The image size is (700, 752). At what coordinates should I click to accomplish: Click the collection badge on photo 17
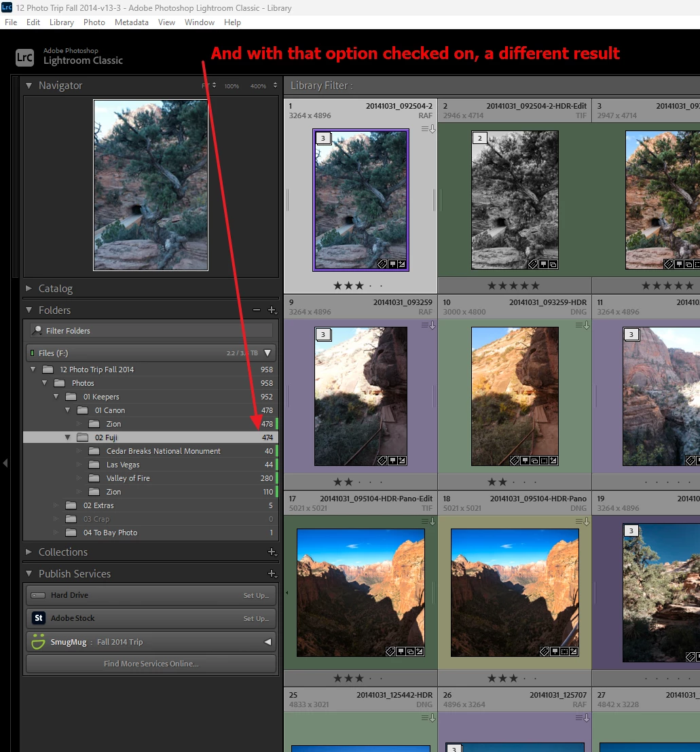pos(410,651)
